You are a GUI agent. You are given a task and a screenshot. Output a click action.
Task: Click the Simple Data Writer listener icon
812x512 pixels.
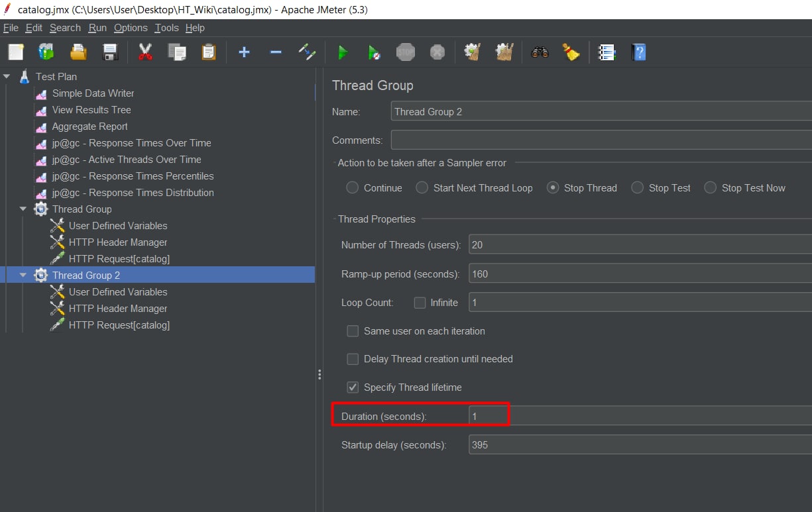[41, 93]
